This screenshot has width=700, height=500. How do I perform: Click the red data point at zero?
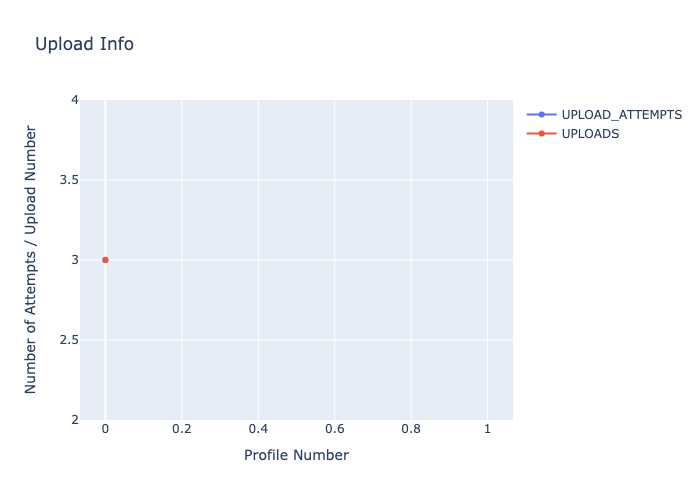click(105, 260)
